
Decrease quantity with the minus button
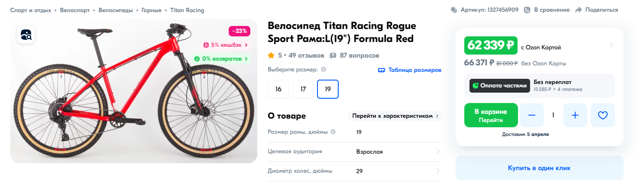[x=532, y=115]
